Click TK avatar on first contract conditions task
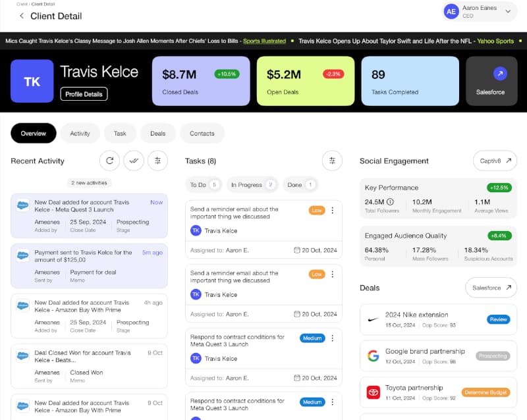The width and height of the screenshot is (527, 420). [196, 358]
